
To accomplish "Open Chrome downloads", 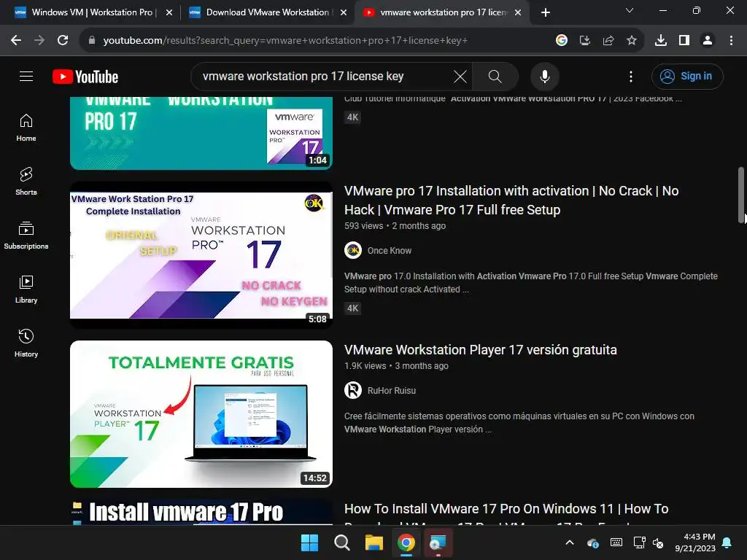I will point(661,41).
